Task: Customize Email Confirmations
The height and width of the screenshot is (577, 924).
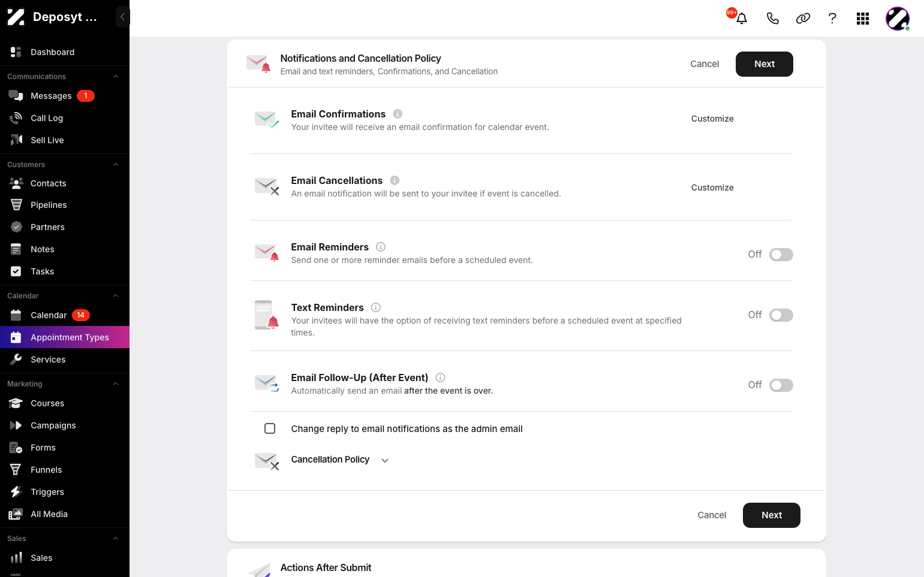Action: coord(712,119)
